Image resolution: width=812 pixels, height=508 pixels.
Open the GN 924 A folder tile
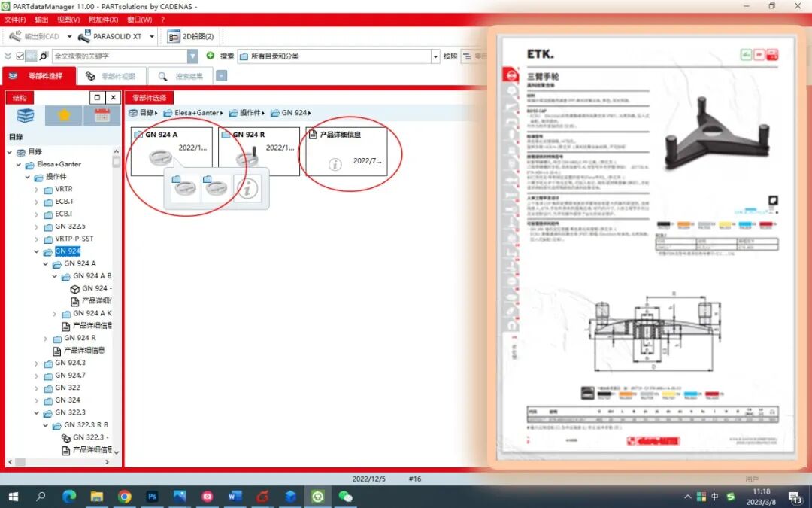tap(171, 151)
